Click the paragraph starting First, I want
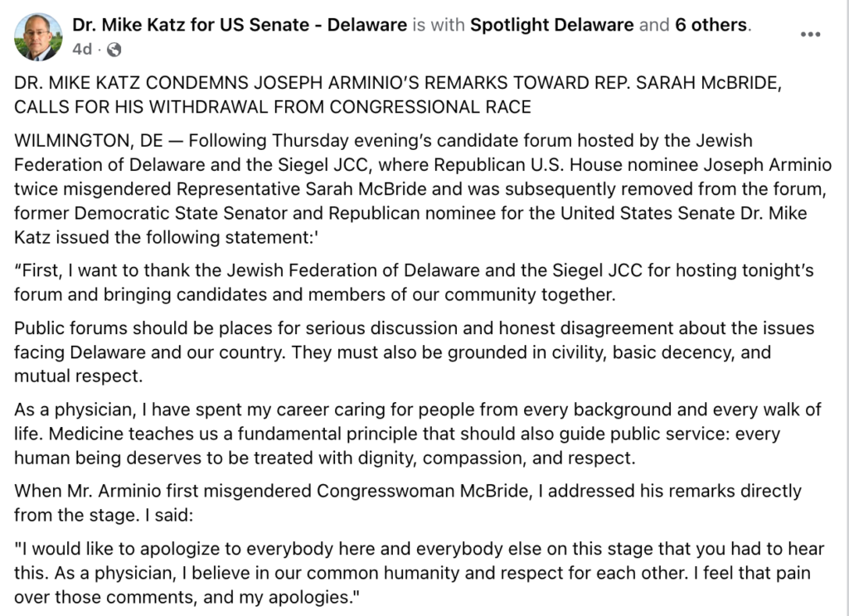The image size is (849, 616). [x=414, y=283]
